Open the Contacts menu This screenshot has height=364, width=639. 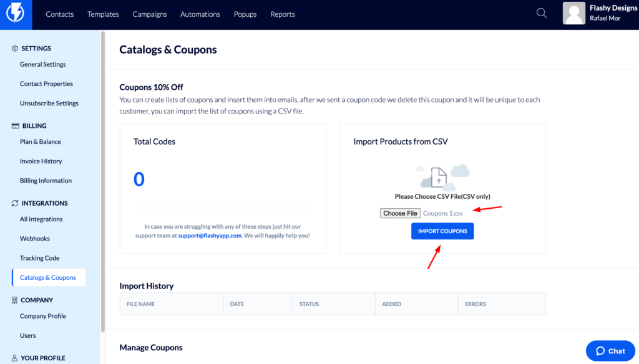coord(59,14)
